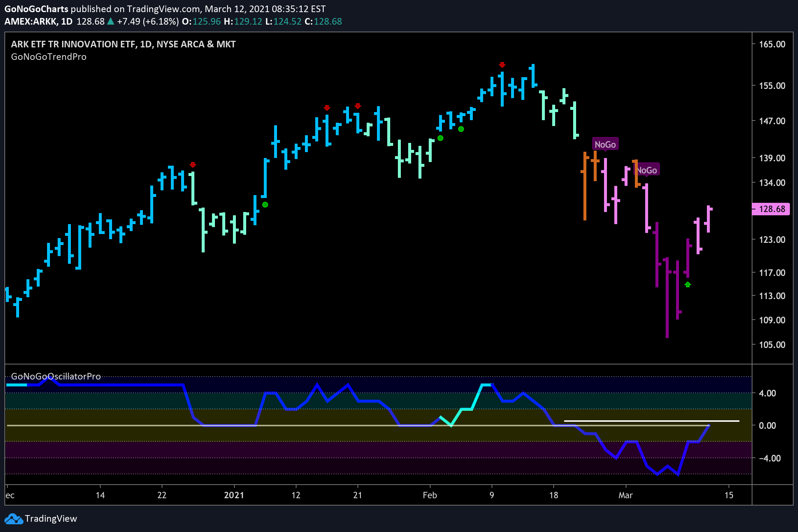Click the GoNoGoTrendPro indicator label
Screen dimensions: 798x532
[49, 57]
